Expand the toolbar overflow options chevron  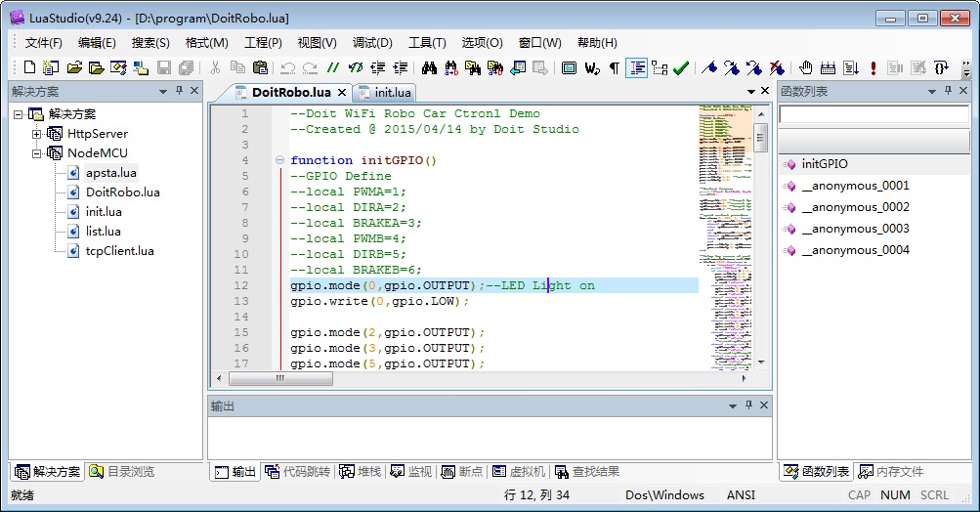[x=966, y=68]
